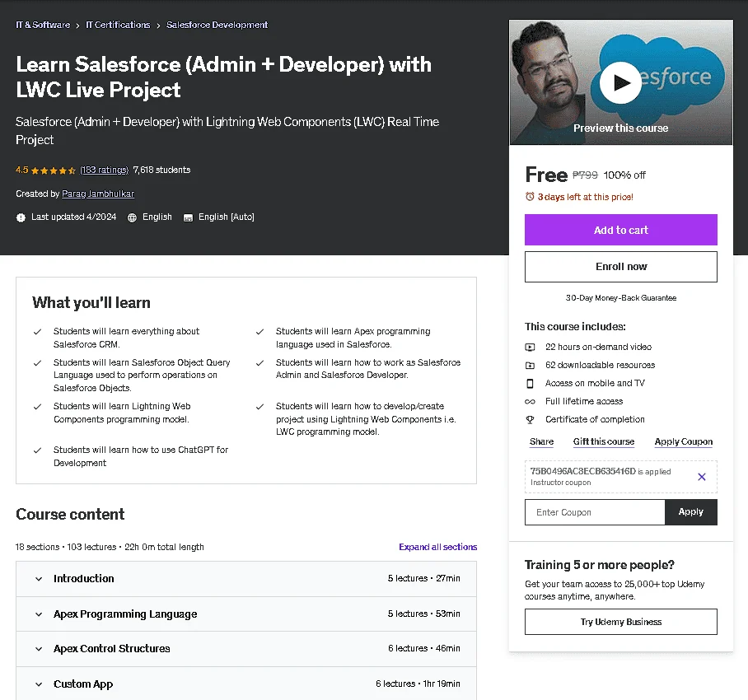This screenshot has width=748, height=700.
Task: Click checkmark beside Lightning Web Components programming item
Action: coord(37,407)
